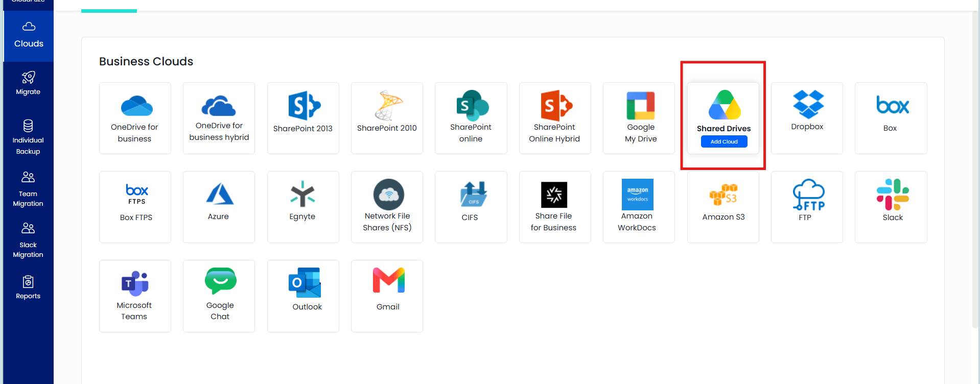Select the Amazon S3 cloud
The height and width of the screenshot is (384, 980).
click(723, 207)
